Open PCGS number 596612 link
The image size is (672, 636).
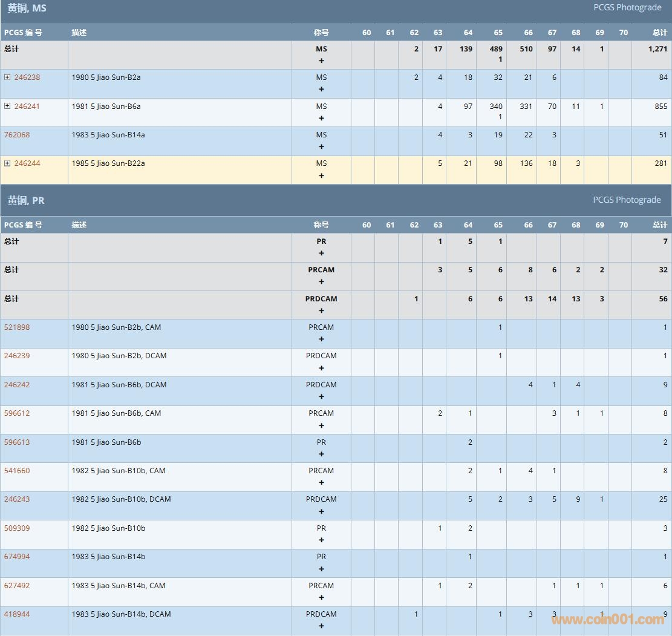[x=17, y=413]
